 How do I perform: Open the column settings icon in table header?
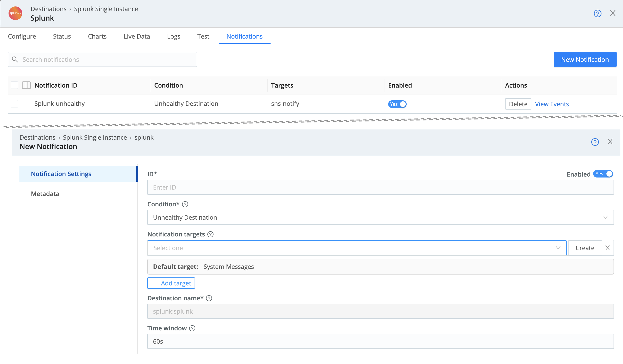click(x=26, y=85)
